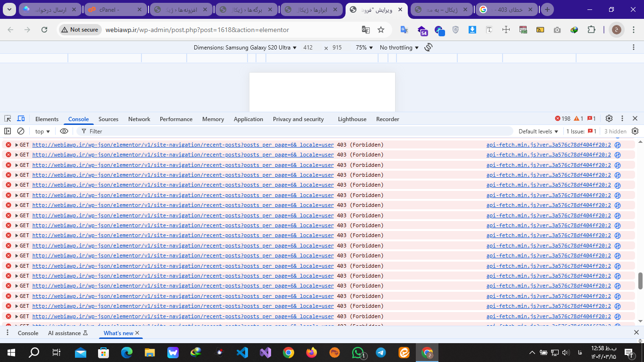Expand the first GET error entry
The width and height of the screenshot is (644, 362).
17,145
